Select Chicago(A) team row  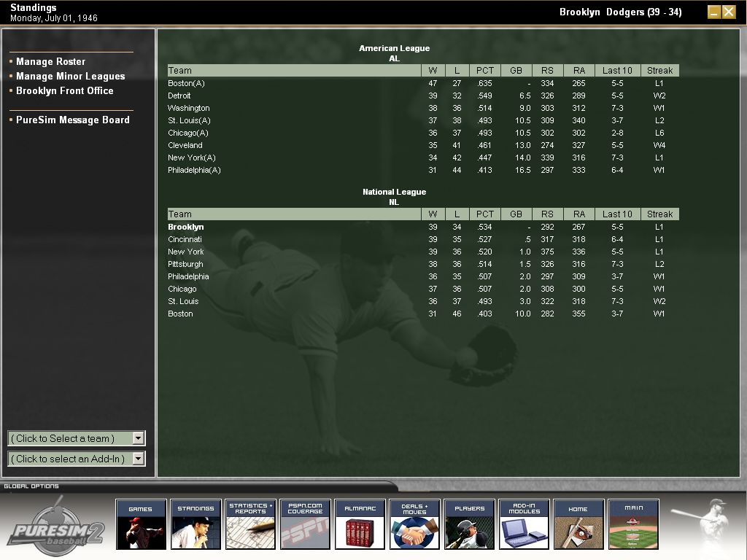[x=423, y=133]
